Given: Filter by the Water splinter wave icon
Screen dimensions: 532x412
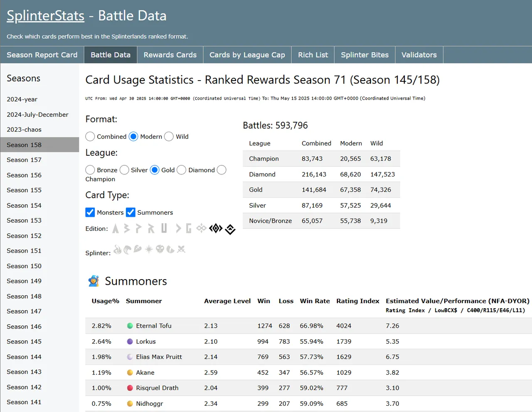Looking at the screenshot, I should click(x=128, y=249).
